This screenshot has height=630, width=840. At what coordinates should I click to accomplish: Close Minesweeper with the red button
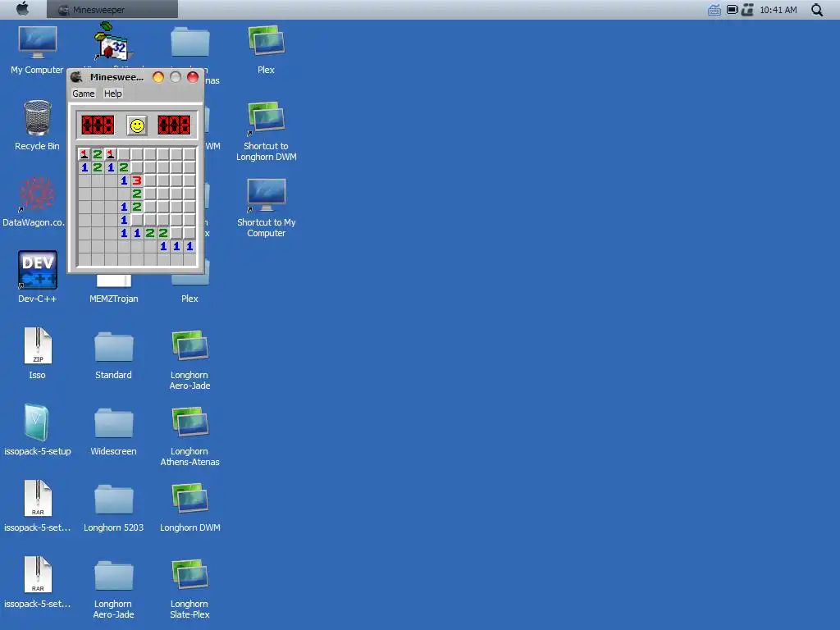(193, 77)
